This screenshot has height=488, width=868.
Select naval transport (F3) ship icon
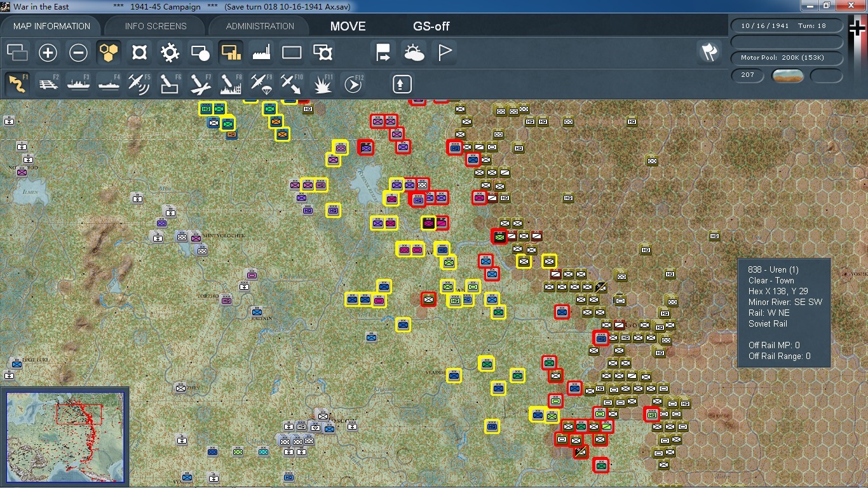pyautogui.click(x=79, y=84)
